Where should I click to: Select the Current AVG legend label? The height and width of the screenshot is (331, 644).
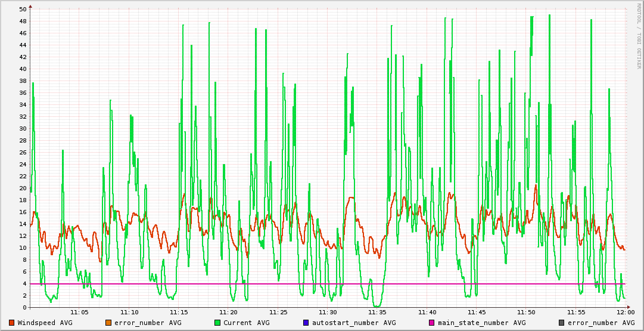pos(246,323)
